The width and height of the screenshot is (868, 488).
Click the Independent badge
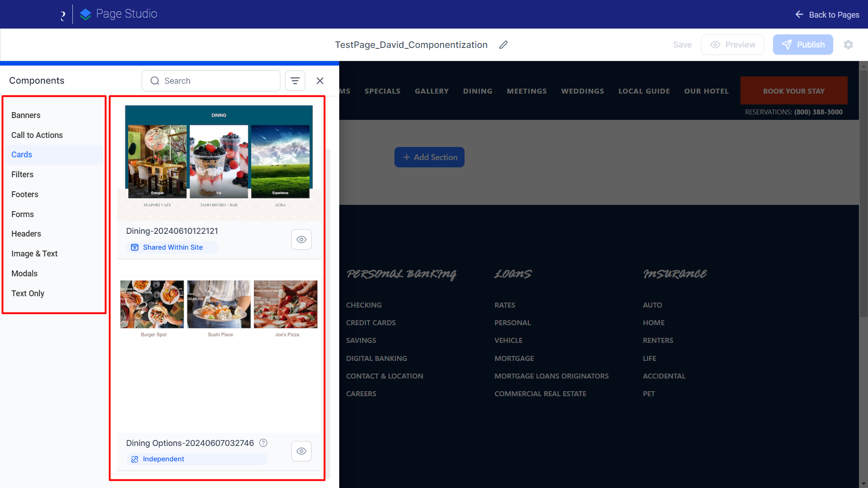(196, 459)
